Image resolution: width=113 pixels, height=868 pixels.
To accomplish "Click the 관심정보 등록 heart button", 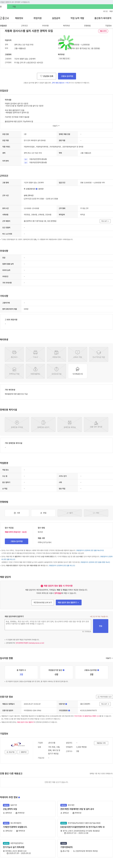I will pos(46,76).
